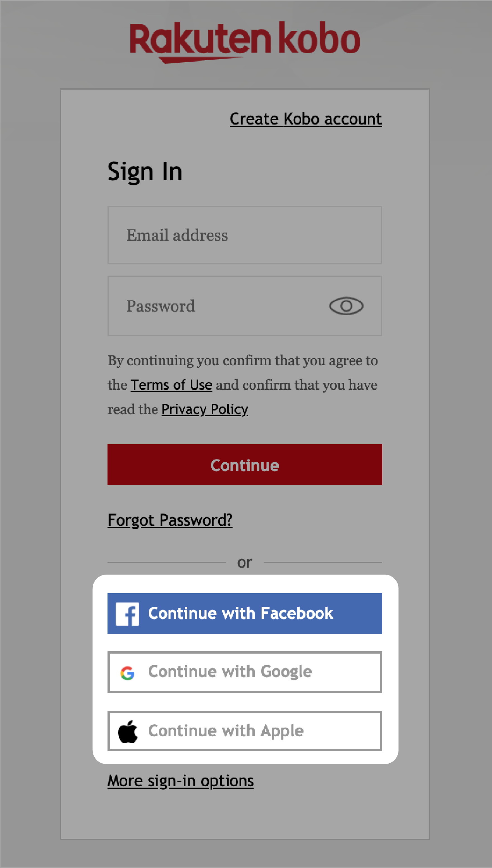Click the Forgot Password? link
The image size is (492, 868).
click(x=170, y=520)
